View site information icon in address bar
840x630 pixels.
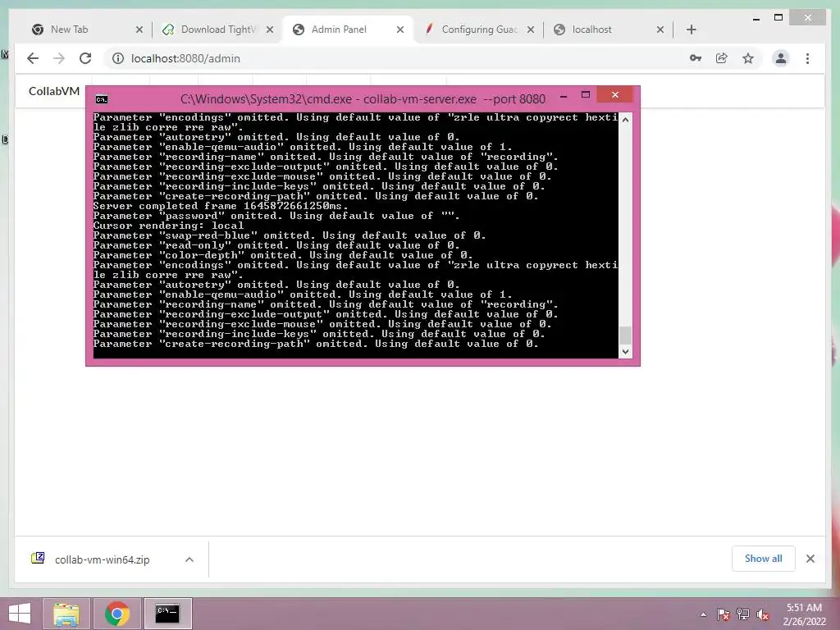pos(118,58)
